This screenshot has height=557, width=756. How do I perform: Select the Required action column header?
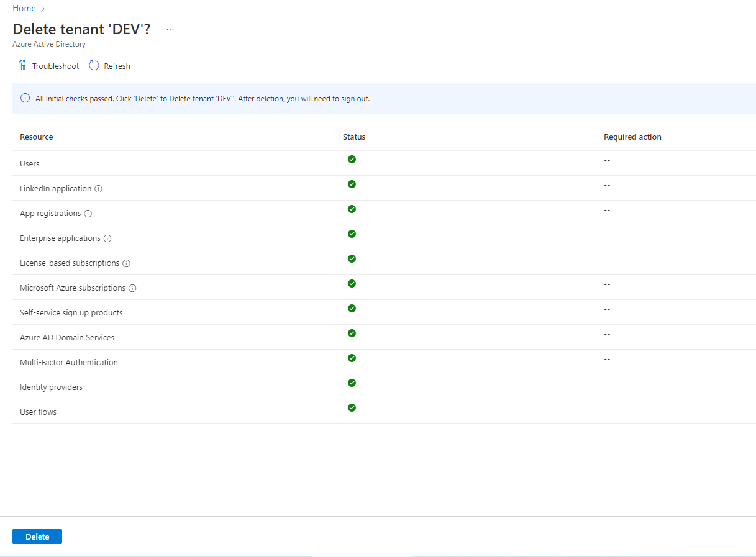click(x=632, y=137)
